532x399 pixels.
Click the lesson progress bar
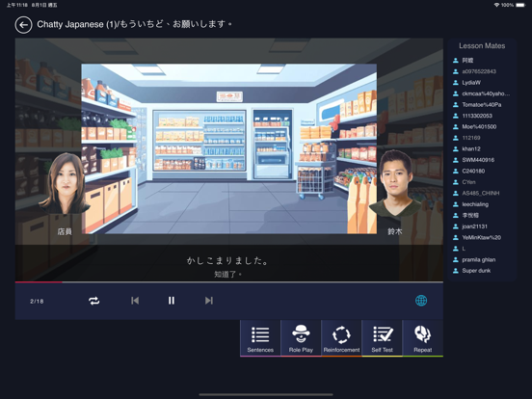point(229,282)
